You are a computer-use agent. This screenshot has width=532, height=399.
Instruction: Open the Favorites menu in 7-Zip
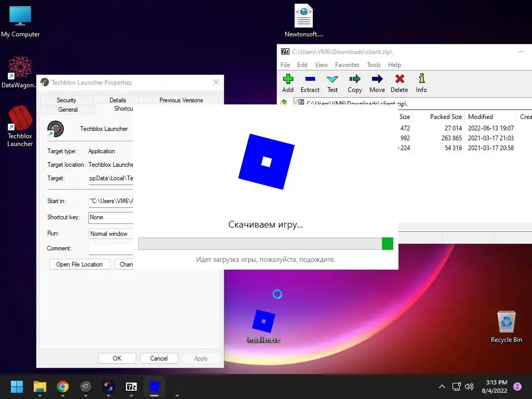coord(347,65)
